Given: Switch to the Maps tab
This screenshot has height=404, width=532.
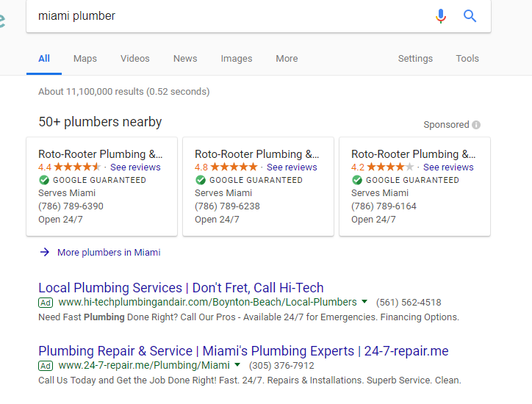Looking at the screenshot, I should click(85, 59).
